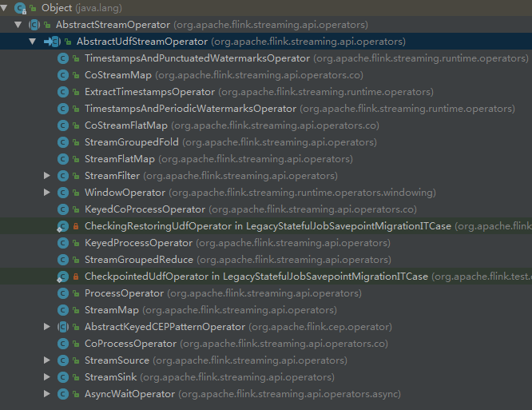This screenshot has width=532, height=410.
Task: Expand the StreamSink node
Action: pyautogui.click(x=47, y=377)
